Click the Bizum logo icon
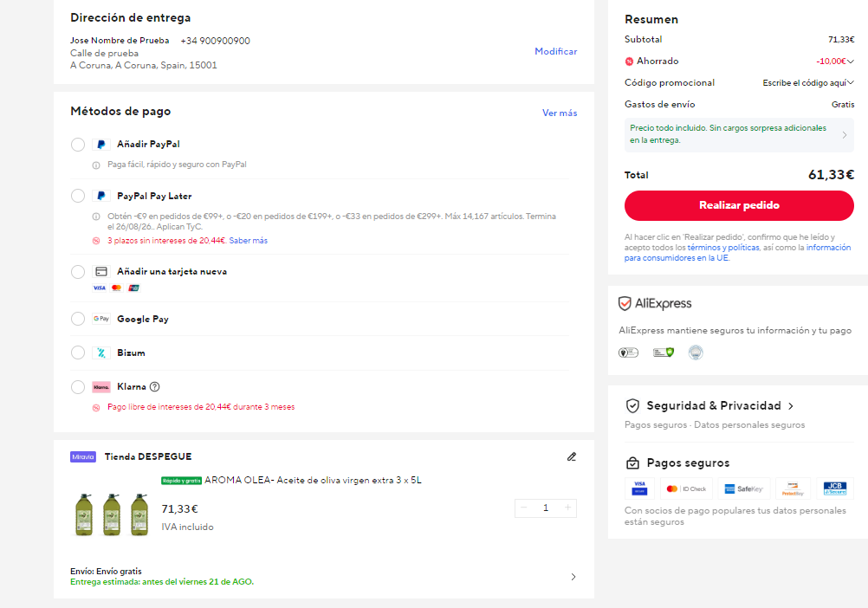The width and height of the screenshot is (868, 608). click(100, 353)
